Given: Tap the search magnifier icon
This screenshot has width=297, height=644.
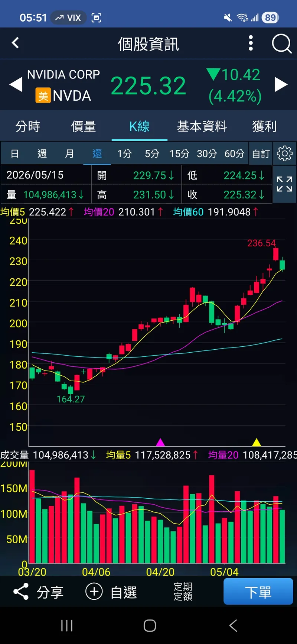Looking at the screenshot, I should click(x=282, y=44).
